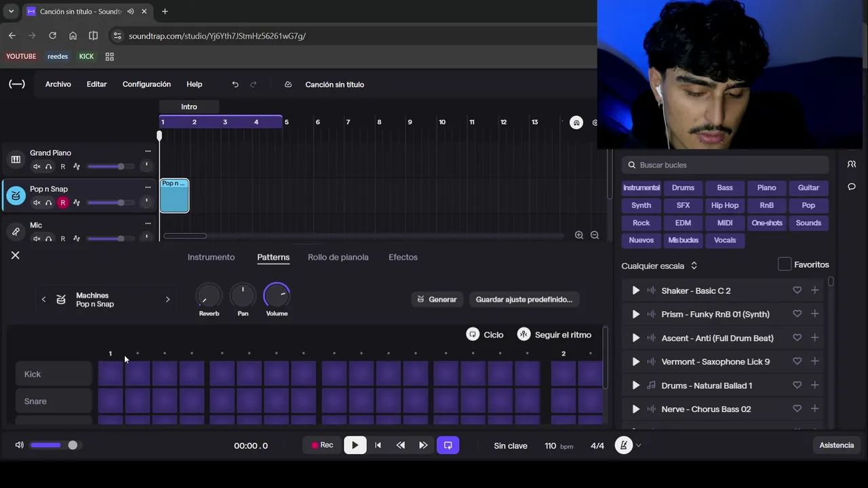Open Grand Piano track options (three dots)

click(148, 152)
